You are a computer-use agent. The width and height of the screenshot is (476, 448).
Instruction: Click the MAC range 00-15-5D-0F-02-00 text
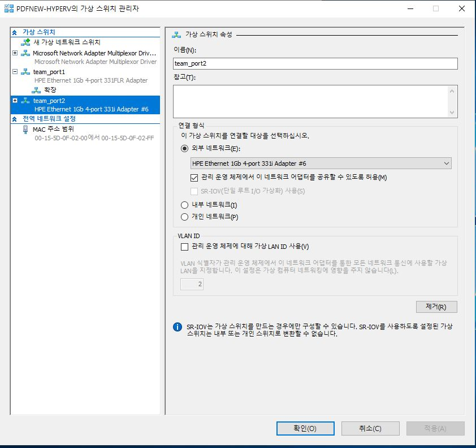94,138
